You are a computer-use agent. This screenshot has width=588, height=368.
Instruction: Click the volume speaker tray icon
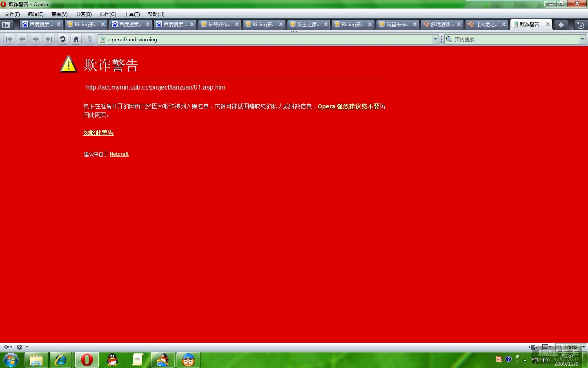pyautogui.click(x=544, y=360)
